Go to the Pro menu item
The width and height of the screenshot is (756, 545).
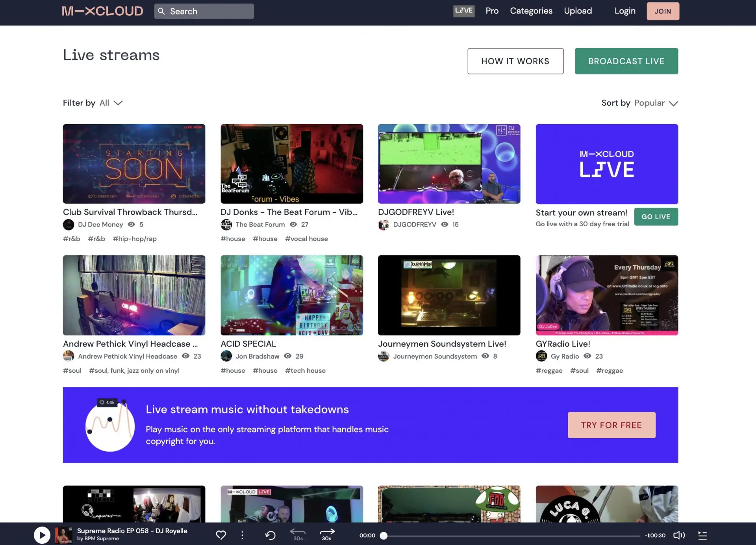[492, 11]
